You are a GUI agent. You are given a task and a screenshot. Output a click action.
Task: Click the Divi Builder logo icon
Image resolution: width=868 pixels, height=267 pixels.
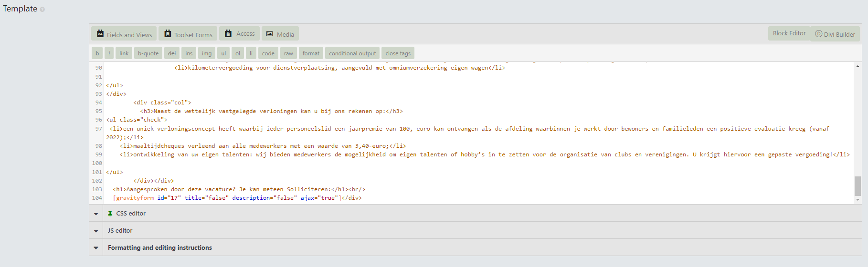point(818,34)
